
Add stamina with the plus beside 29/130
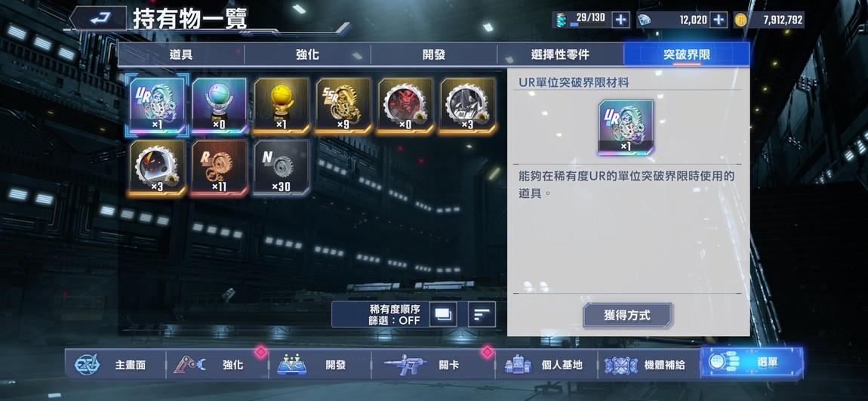coord(620,20)
